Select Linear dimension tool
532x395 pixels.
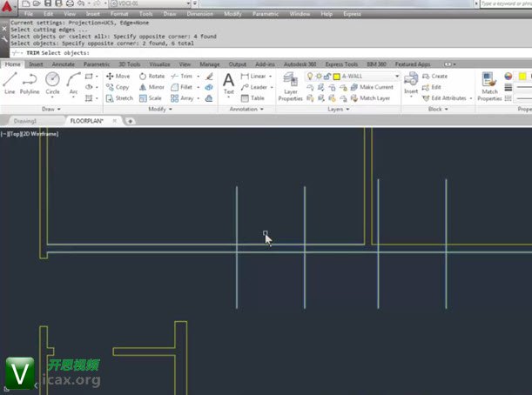[253, 76]
